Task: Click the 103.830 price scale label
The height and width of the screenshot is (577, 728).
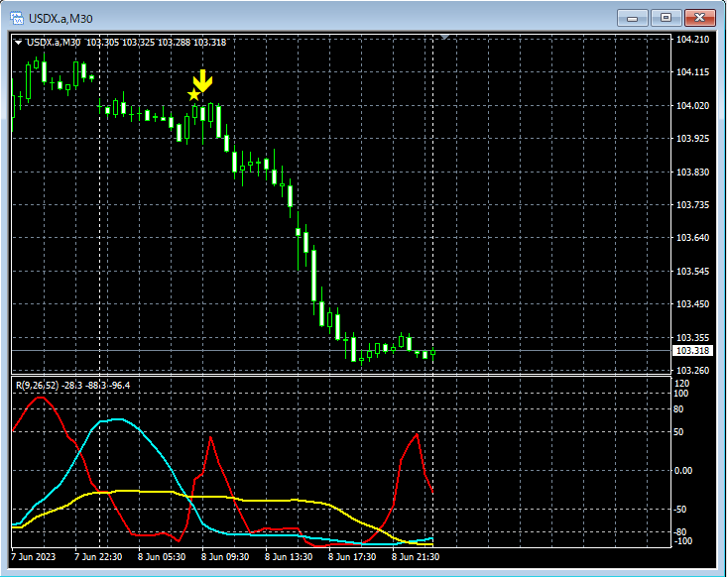Action: [692, 173]
